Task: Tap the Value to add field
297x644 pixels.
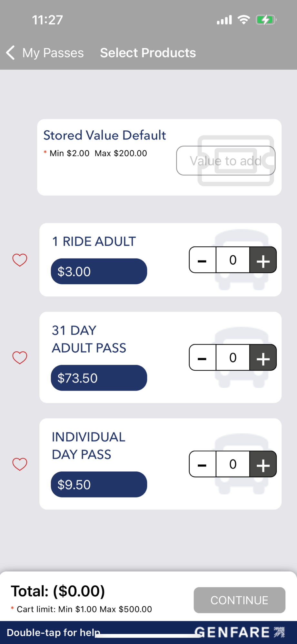Action: point(226,161)
